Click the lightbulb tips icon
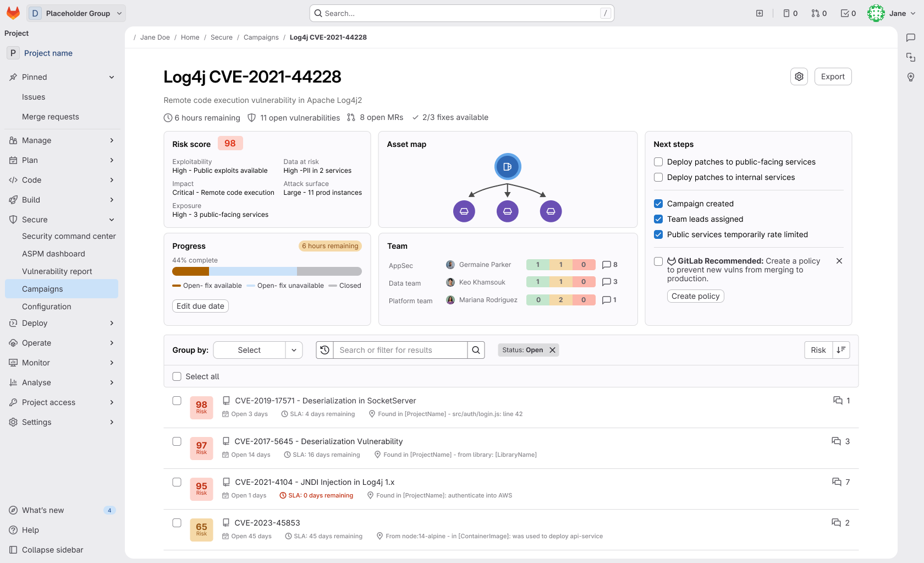Screen dimensions: 924x563 [x=911, y=77]
